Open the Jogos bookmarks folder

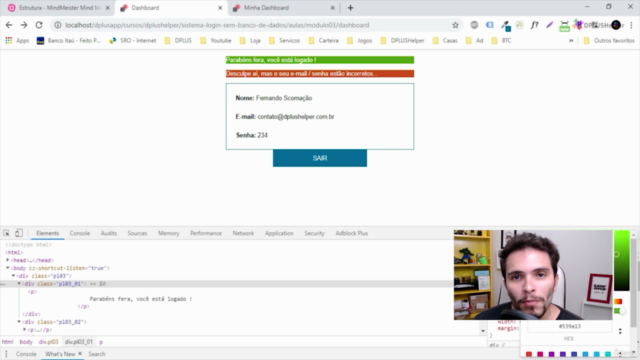click(x=360, y=40)
